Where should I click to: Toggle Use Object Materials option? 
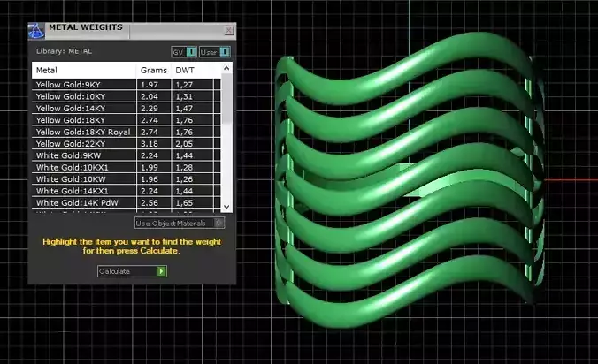(180, 224)
